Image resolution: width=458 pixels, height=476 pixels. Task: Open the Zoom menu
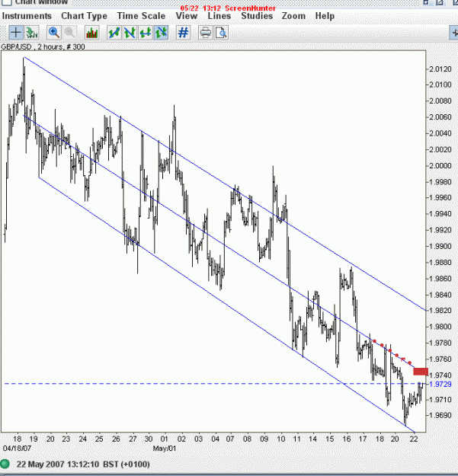tap(293, 16)
